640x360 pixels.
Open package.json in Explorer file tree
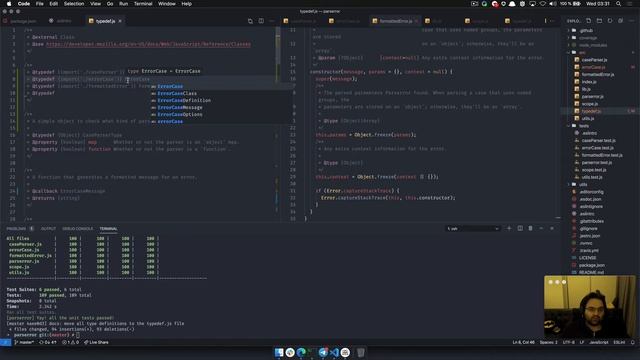591,265
